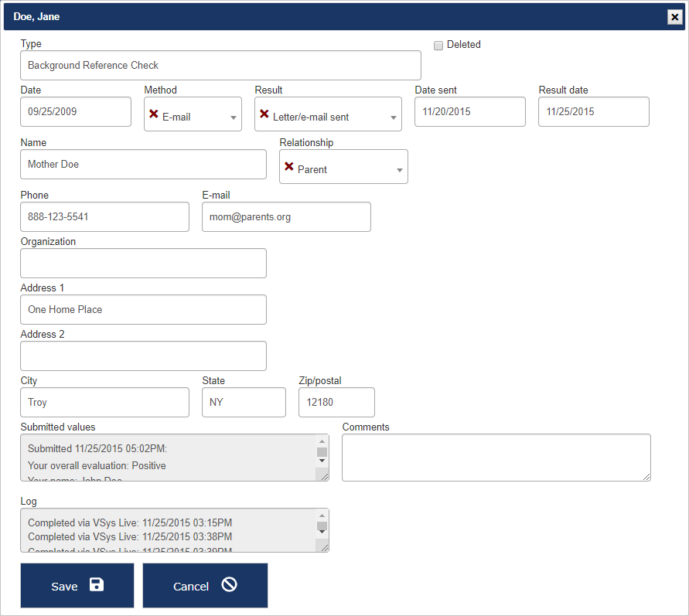Open the Method dropdown arrow
The width and height of the screenshot is (689, 616).
coord(234,118)
